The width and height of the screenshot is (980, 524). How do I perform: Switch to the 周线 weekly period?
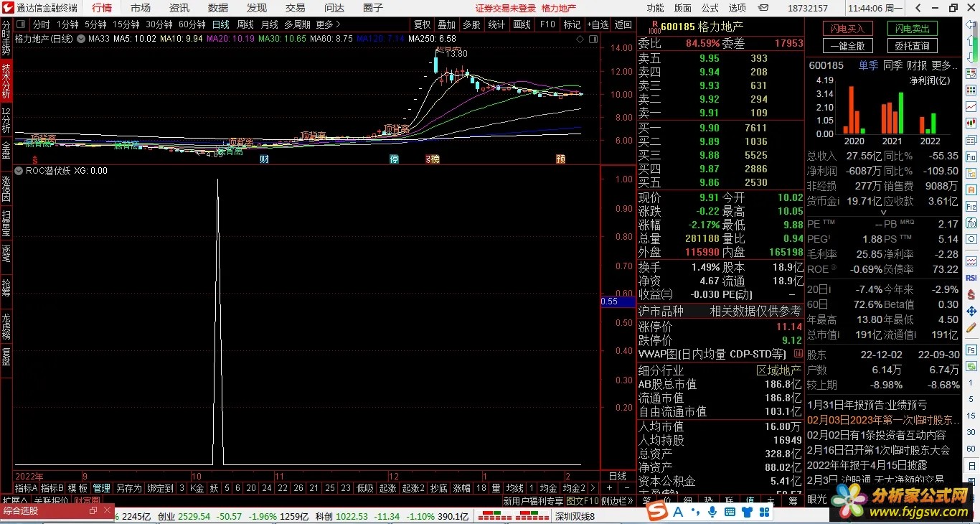tap(245, 24)
